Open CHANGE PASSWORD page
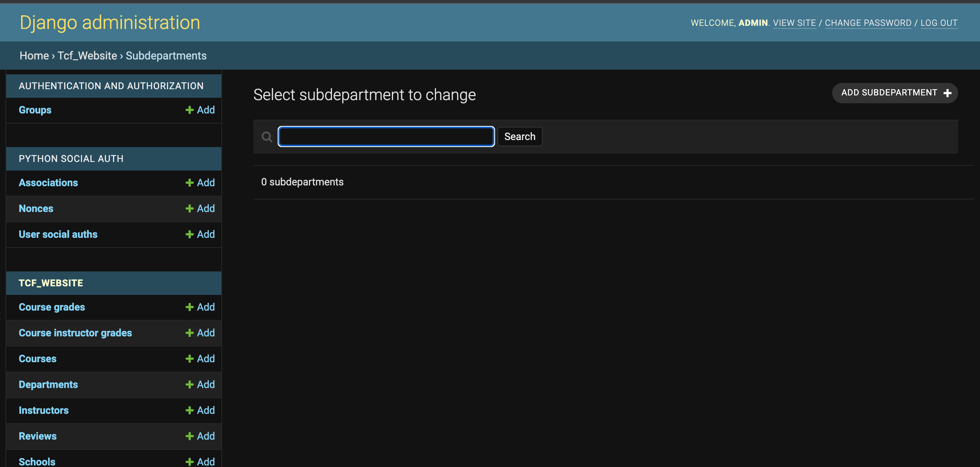 [868, 23]
